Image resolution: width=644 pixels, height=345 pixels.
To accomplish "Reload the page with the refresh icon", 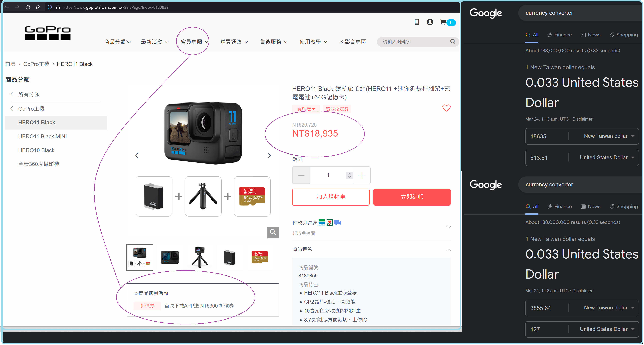I will point(28,7).
